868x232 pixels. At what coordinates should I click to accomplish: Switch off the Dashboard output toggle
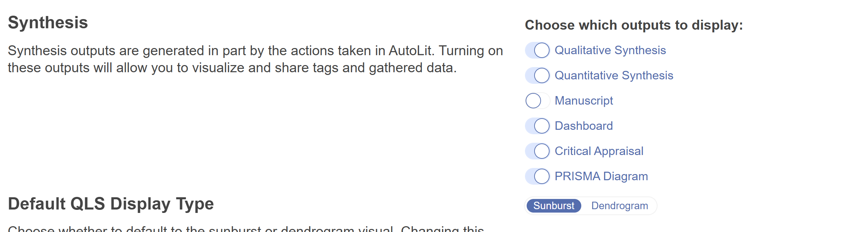pyautogui.click(x=537, y=126)
